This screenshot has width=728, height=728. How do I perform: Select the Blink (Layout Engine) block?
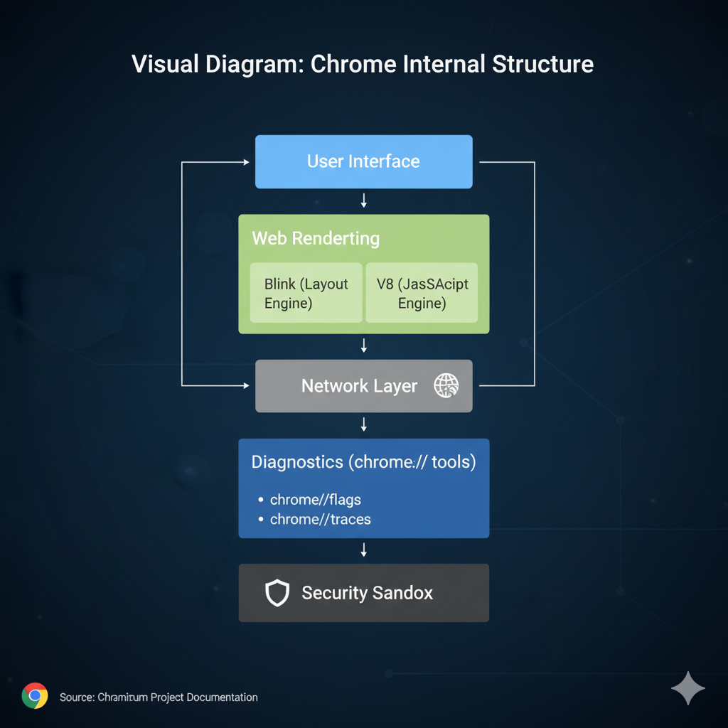coord(306,293)
